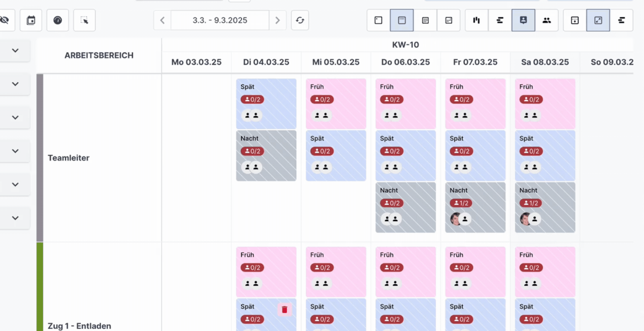Toggle the crossed-out eye visibility button
644x331 pixels.
[5, 20]
